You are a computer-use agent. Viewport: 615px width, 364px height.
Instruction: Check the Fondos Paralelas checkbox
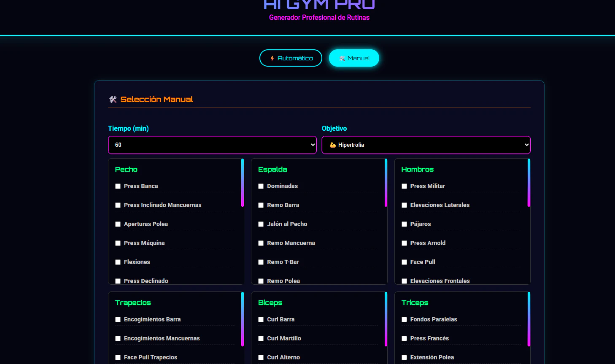point(405,319)
